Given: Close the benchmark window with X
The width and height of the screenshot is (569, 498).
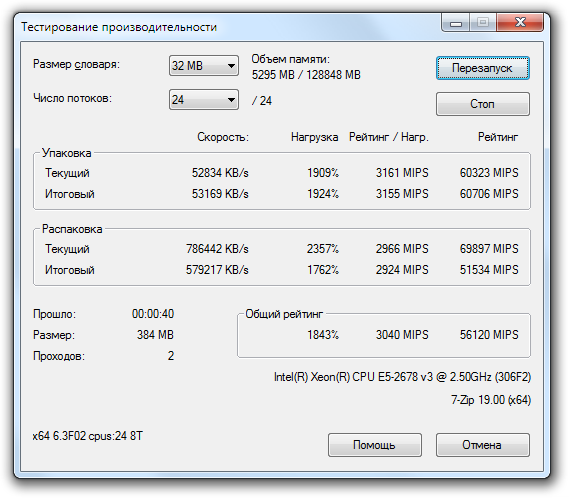Looking at the screenshot, I should (x=520, y=23).
